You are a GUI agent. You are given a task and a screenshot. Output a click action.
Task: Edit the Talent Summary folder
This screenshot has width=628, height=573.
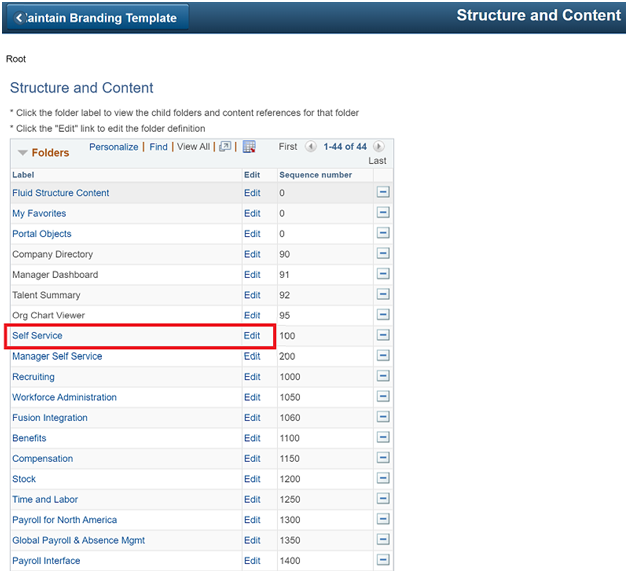pos(252,295)
